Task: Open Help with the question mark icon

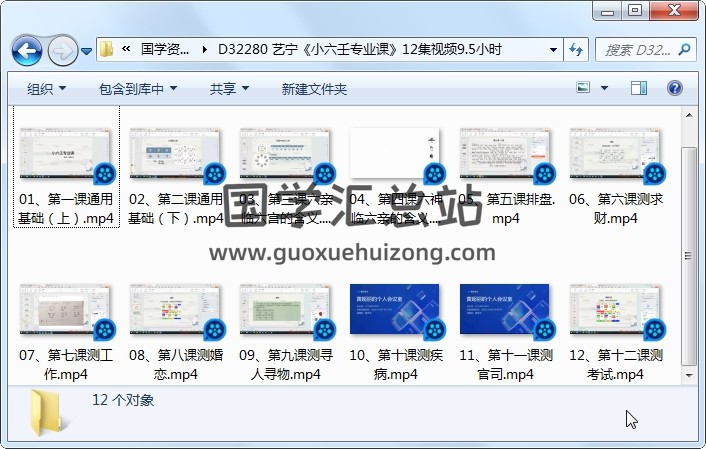Action: 674,88
